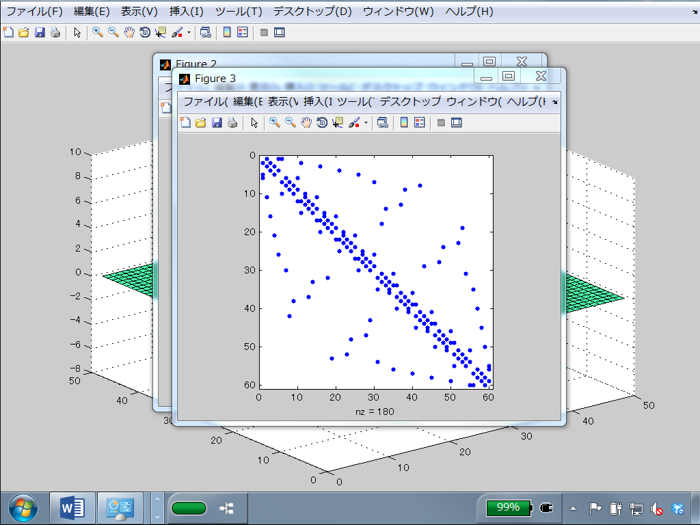Viewport: 700px width, 525px height.
Task: Open Word from the taskbar
Action: pyautogui.click(x=73, y=508)
